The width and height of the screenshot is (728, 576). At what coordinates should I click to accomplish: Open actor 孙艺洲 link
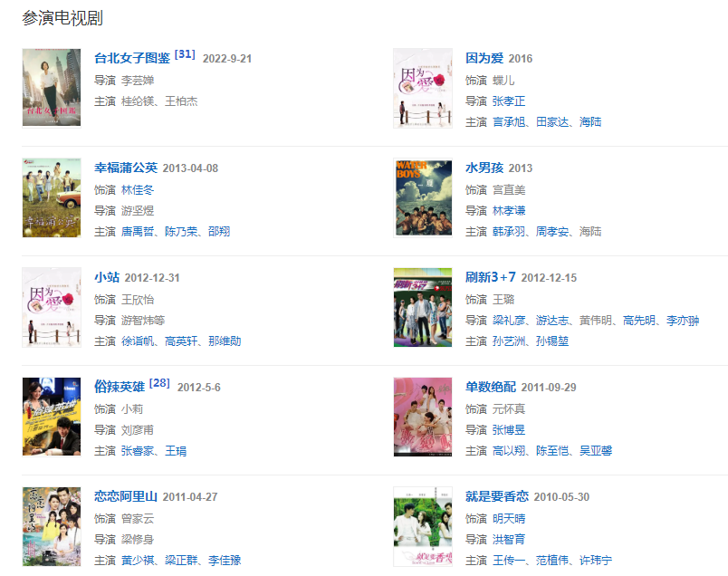coord(509,341)
